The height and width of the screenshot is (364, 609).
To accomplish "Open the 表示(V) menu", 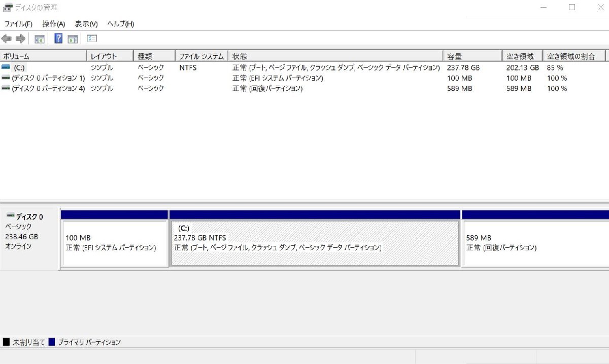I will (x=86, y=24).
